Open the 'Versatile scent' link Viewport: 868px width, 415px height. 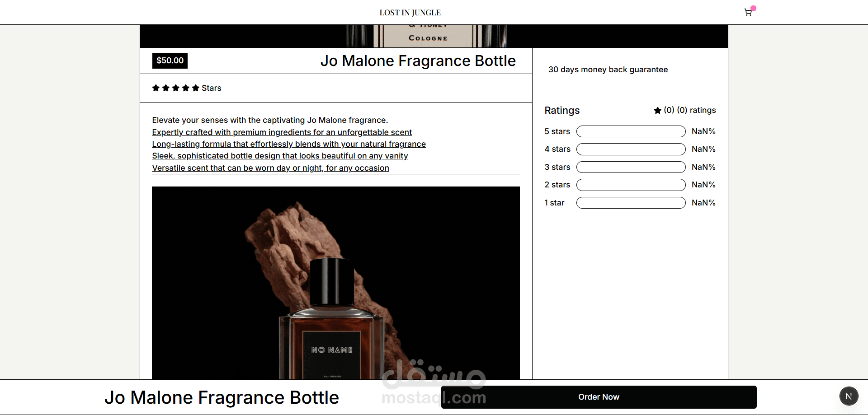pos(271,168)
